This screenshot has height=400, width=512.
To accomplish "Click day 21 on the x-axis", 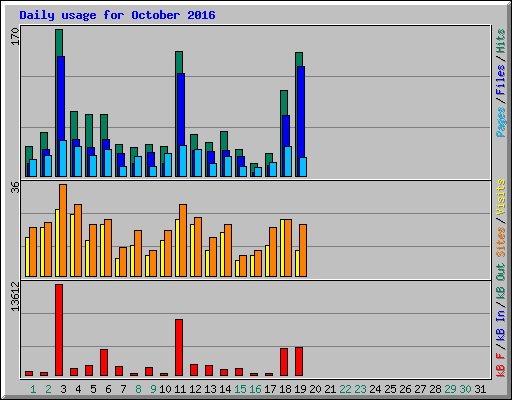I will (330, 389).
